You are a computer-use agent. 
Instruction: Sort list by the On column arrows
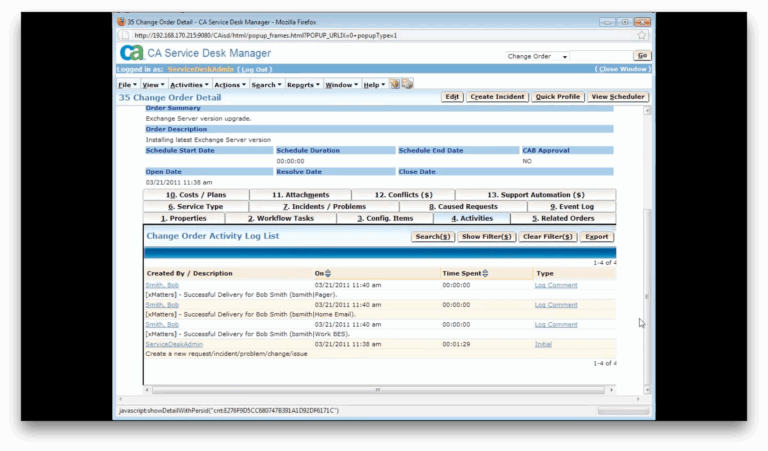pos(328,273)
